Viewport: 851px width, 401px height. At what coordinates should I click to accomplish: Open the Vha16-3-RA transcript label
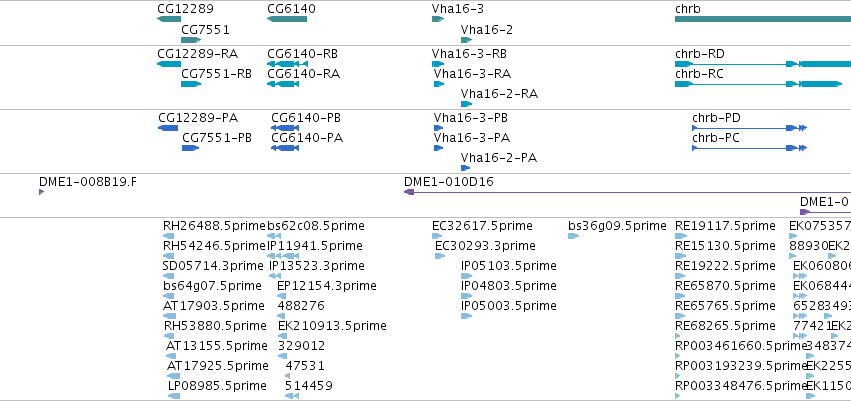[x=472, y=74]
